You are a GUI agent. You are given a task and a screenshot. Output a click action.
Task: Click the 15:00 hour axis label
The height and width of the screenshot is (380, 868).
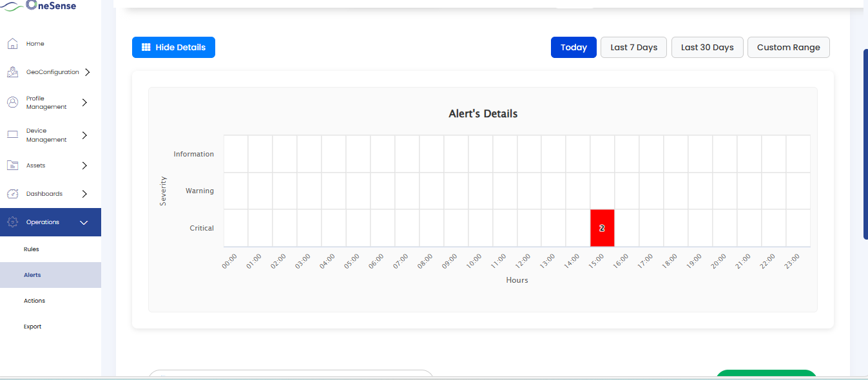coord(597,261)
